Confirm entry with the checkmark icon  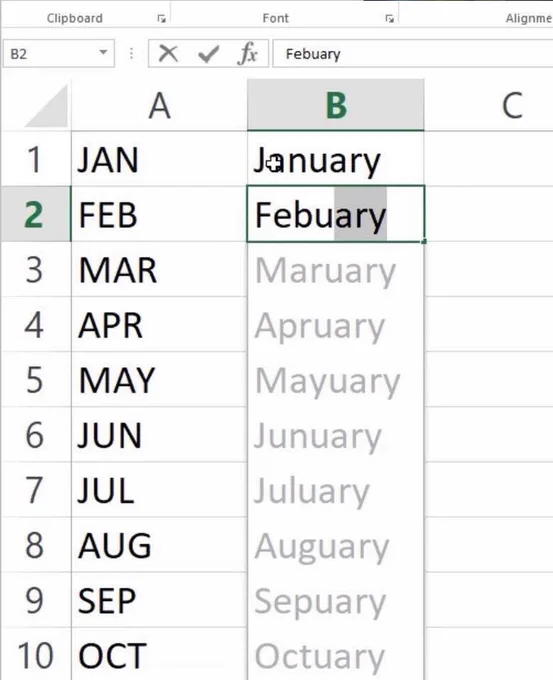coord(208,54)
